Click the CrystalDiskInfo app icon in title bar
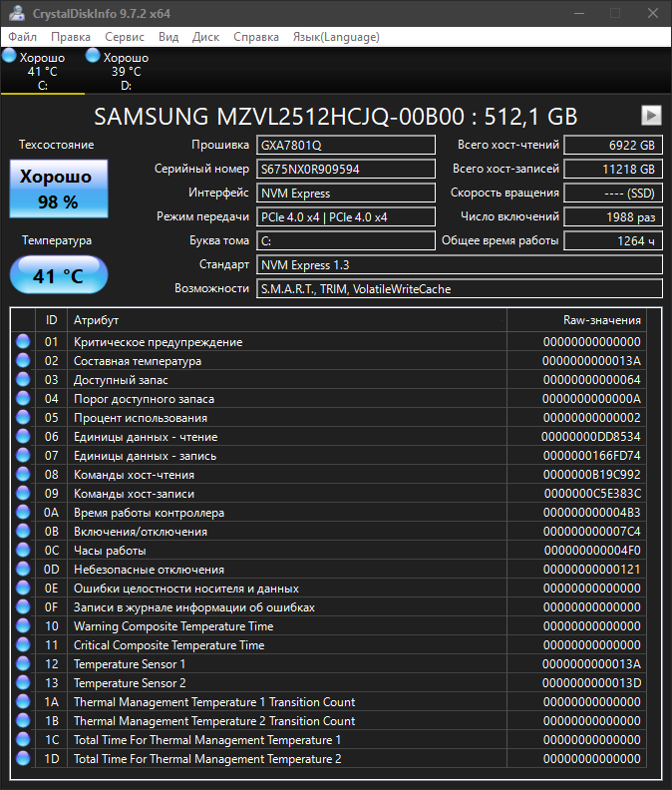672x790 pixels. [14, 13]
